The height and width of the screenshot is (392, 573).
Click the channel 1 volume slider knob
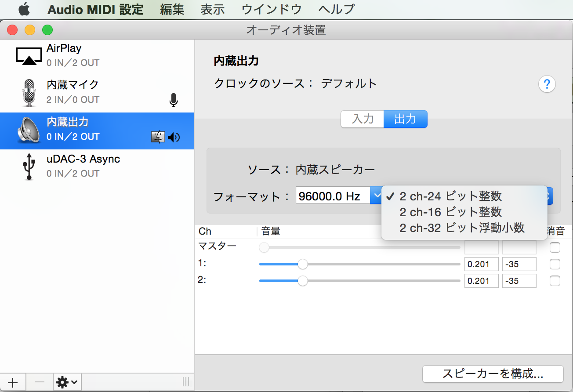(x=302, y=264)
